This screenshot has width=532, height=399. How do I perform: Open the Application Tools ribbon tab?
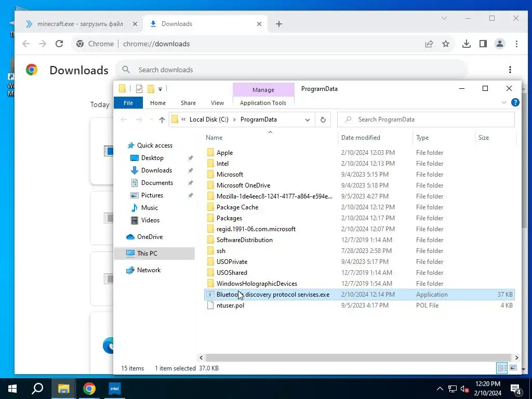(x=263, y=103)
